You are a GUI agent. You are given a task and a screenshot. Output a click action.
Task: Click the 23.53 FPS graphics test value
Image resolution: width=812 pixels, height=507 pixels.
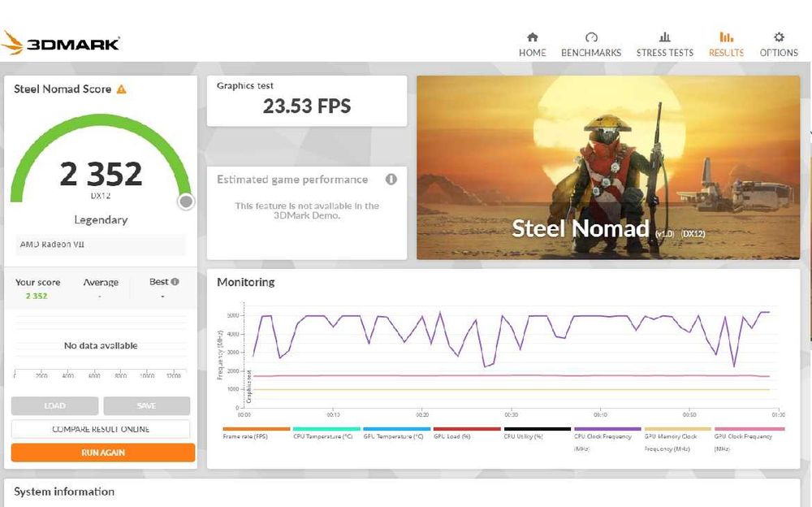point(307,106)
